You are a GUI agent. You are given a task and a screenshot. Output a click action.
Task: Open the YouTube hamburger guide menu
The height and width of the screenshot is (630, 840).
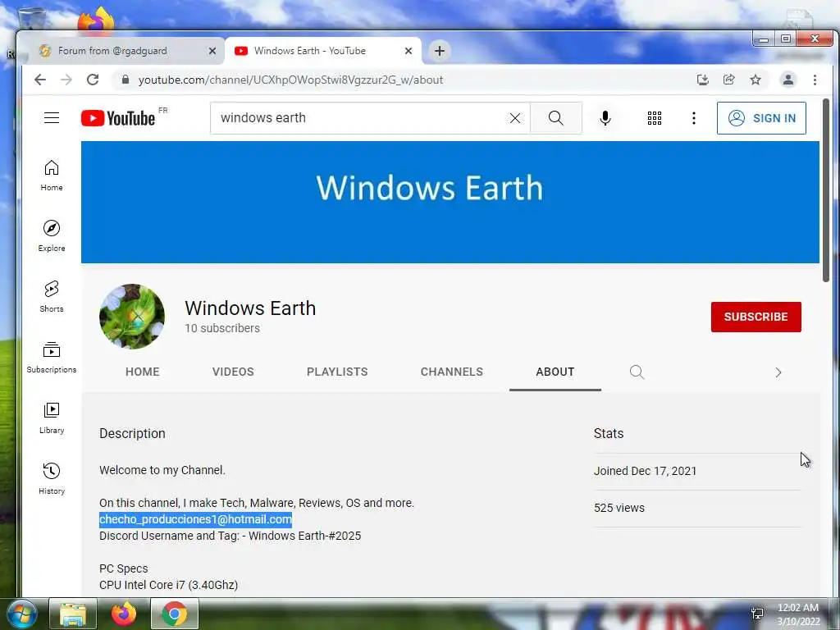point(52,118)
